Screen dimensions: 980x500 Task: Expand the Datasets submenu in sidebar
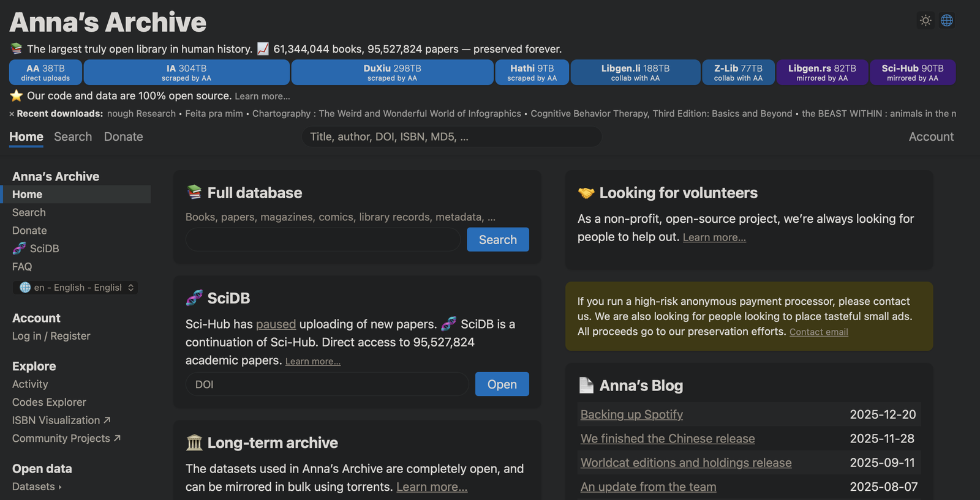(x=37, y=487)
